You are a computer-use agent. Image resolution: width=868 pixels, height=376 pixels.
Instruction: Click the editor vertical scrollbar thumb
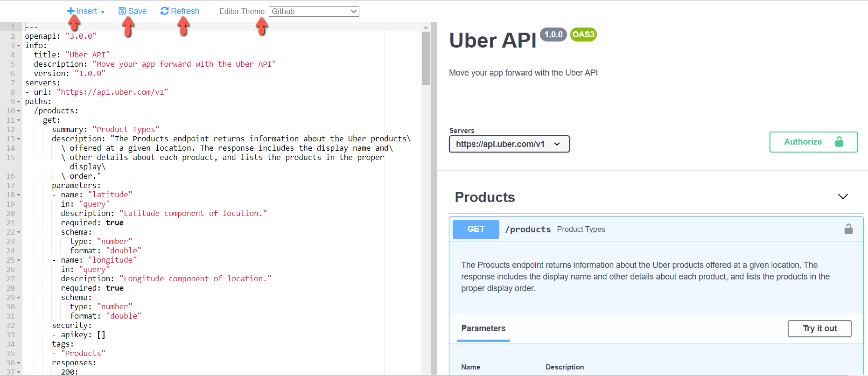tap(426, 58)
